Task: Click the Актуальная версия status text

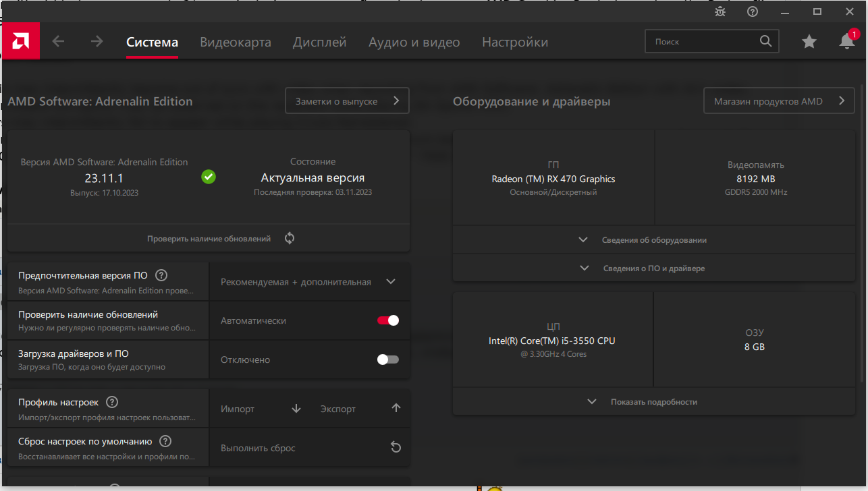Action: [313, 178]
